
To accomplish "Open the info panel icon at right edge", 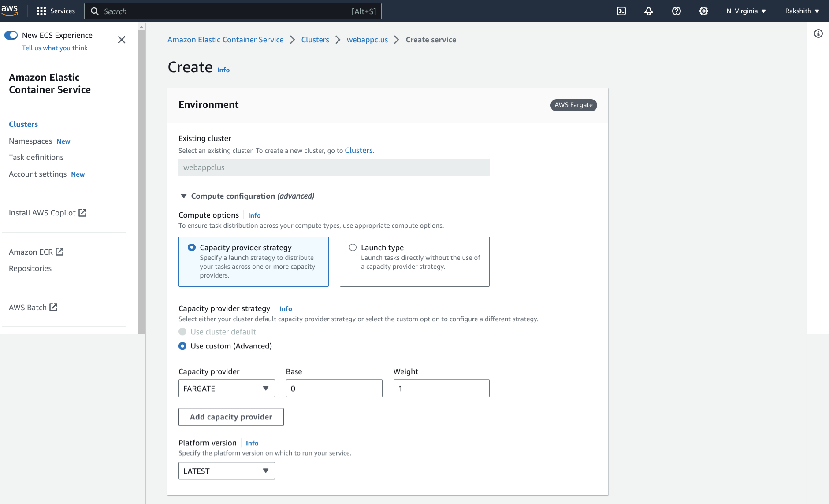I will tap(818, 33).
